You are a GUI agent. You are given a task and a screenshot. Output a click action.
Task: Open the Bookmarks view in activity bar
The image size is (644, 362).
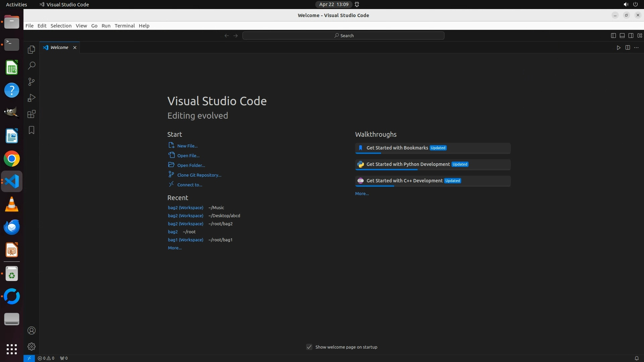(x=31, y=130)
